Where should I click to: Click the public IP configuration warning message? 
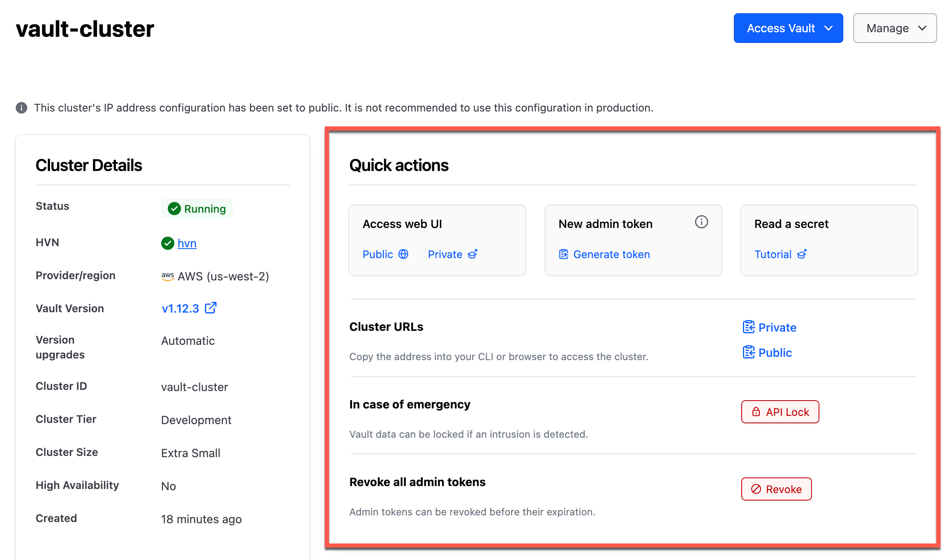344,108
